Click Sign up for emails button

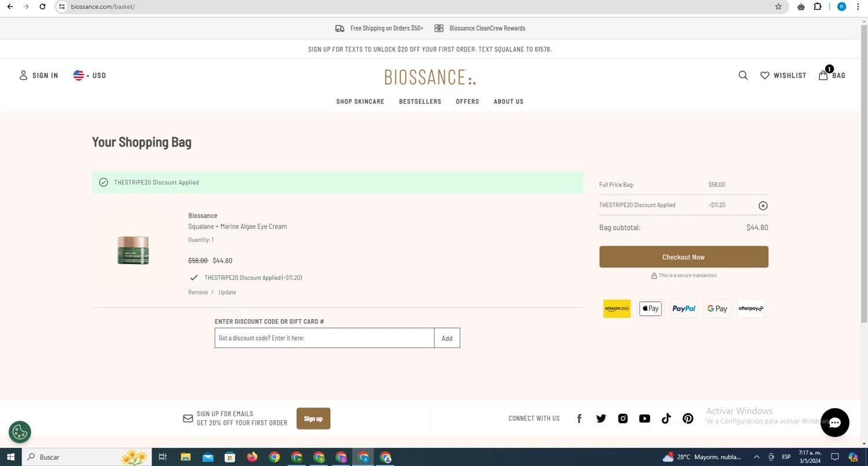[x=313, y=419]
